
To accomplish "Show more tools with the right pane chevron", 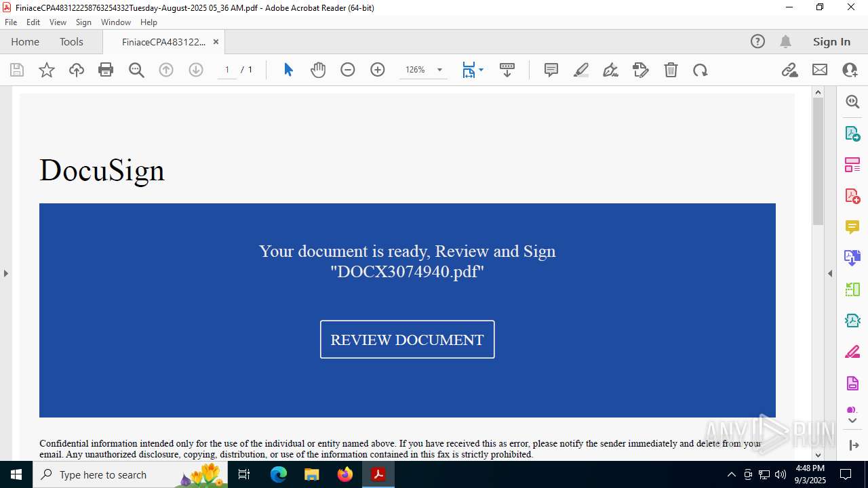I will [x=852, y=420].
